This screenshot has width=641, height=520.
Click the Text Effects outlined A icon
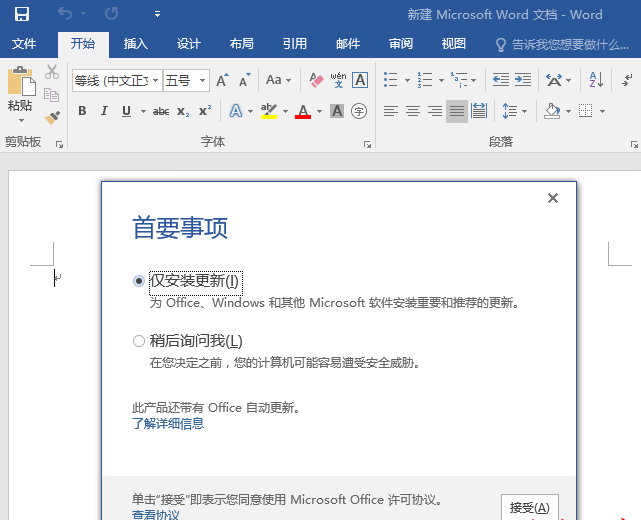[x=236, y=111]
